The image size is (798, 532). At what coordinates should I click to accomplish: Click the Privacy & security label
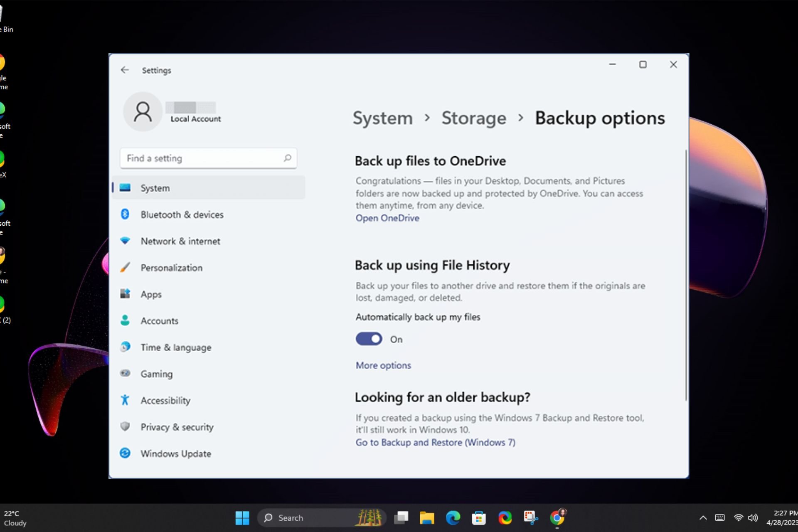tap(177, 427)
